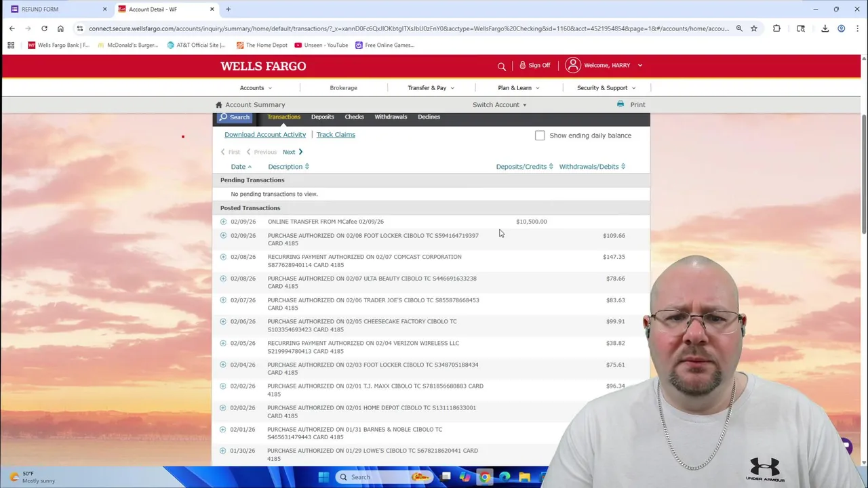Open the Windows Start button
This screenshot has height=488, width=868.
coord(323,477)
